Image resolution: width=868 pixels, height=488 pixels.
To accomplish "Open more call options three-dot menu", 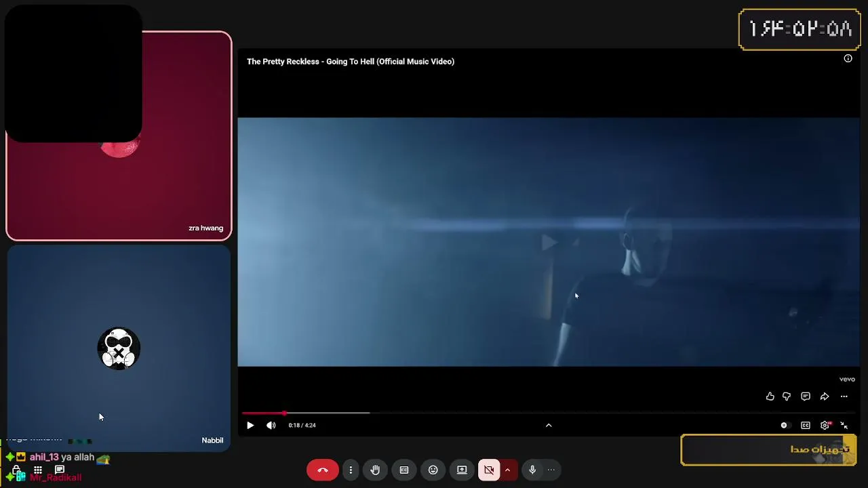I will pos(351,470).
